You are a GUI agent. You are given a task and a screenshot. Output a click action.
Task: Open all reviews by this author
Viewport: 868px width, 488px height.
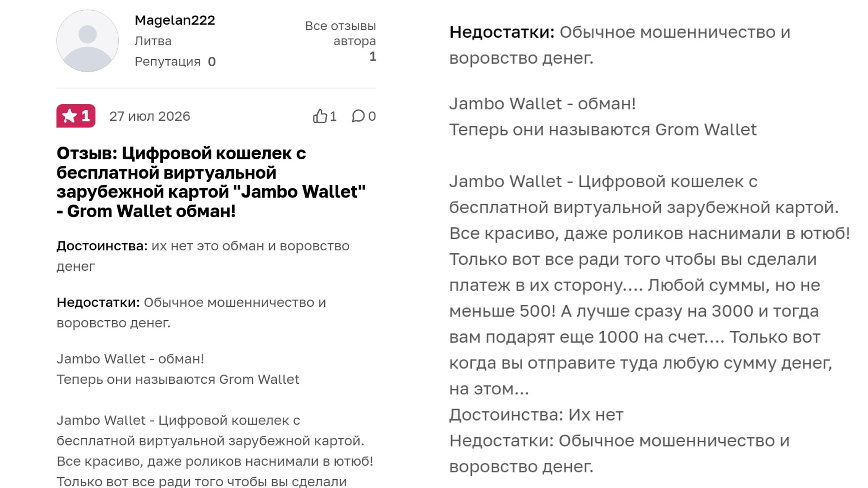pyautogui.click(x=340, y=33)
